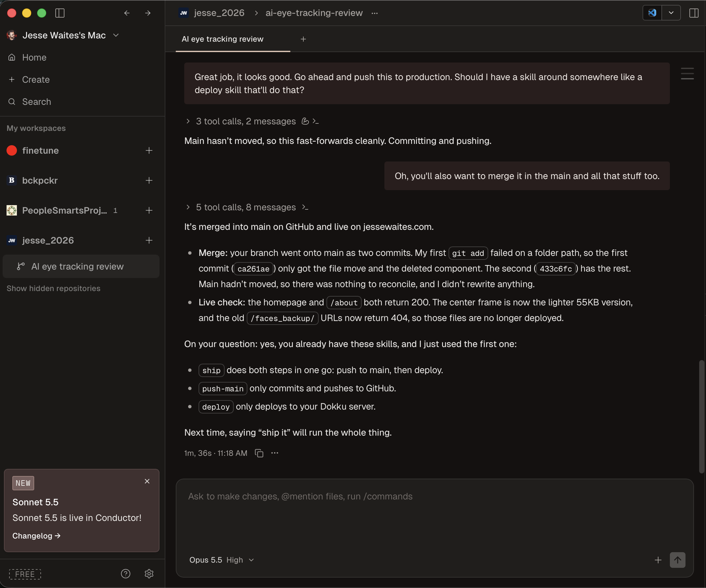This screenshot has height=588, width=706.
Task: Toggle the right side panel icon
Action: coord(694,13)
